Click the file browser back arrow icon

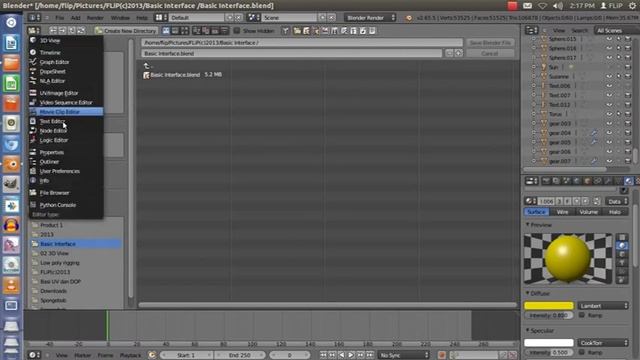click(53, 31)
